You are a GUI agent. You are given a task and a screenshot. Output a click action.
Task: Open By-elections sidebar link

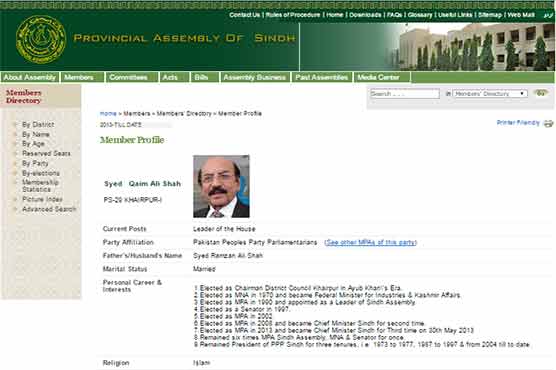coord(41,173)
